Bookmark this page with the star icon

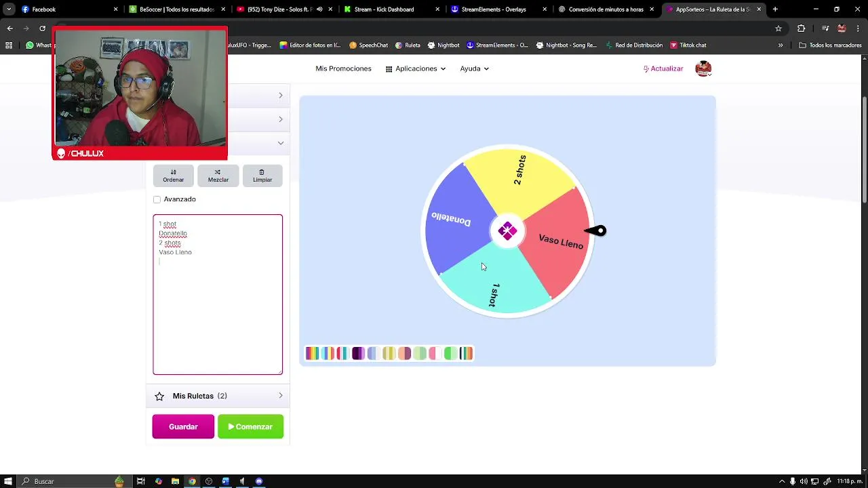click(x=778, y=28)
